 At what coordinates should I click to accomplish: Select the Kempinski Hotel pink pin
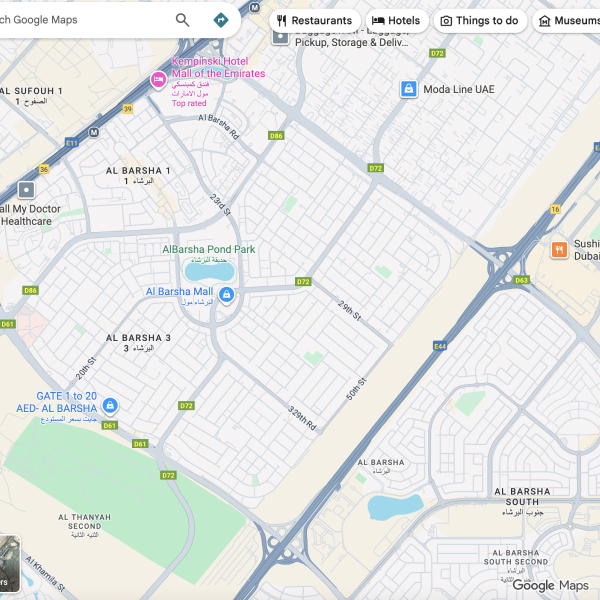158,80
